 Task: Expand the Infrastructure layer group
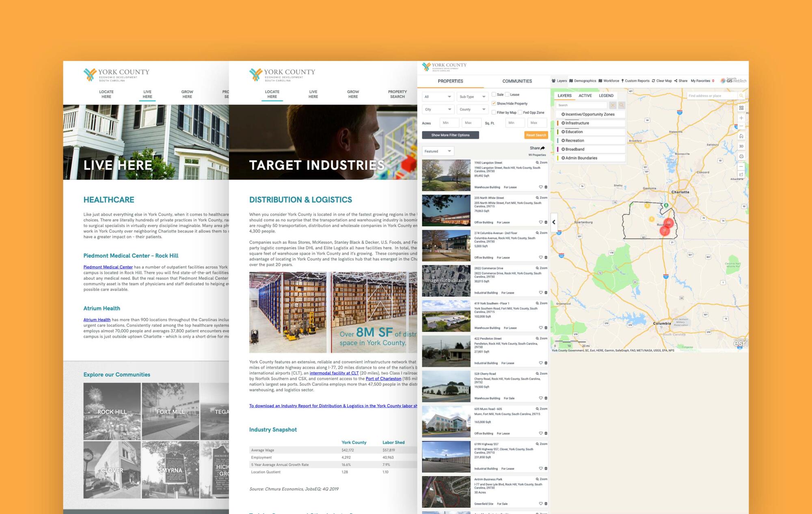coord(563,123)
